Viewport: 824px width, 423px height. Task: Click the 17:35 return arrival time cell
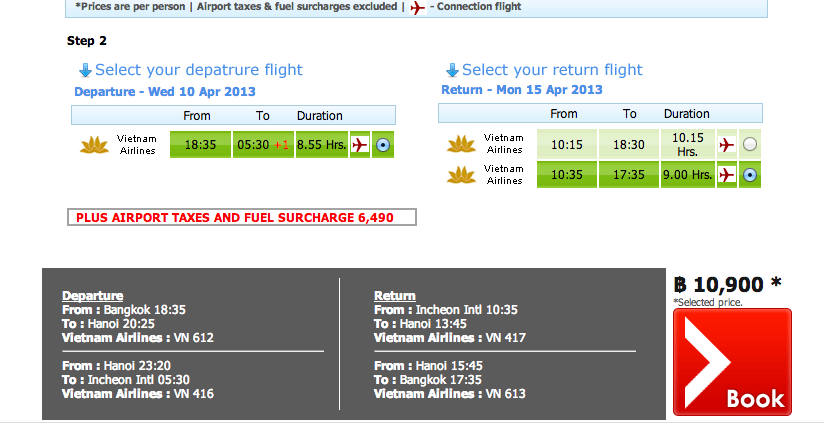629,174
